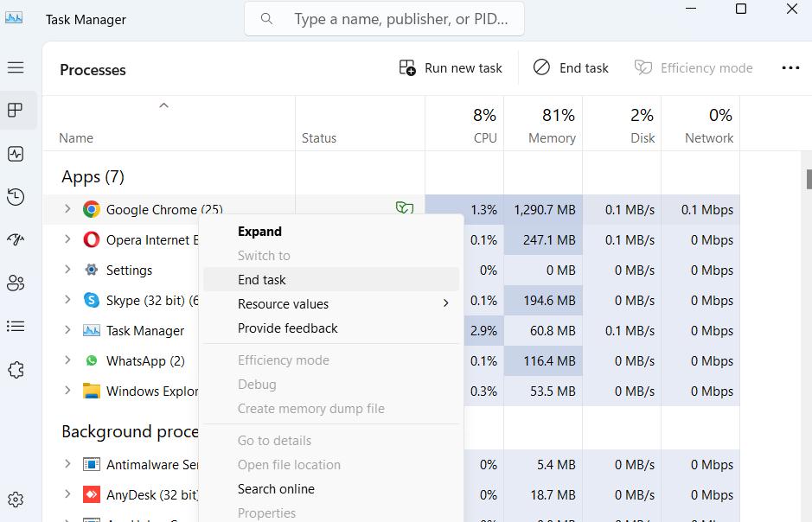Open App history from the sidebar
This screenshot has height=522, width=812.
pyautogui.click(x=16, y=197)
